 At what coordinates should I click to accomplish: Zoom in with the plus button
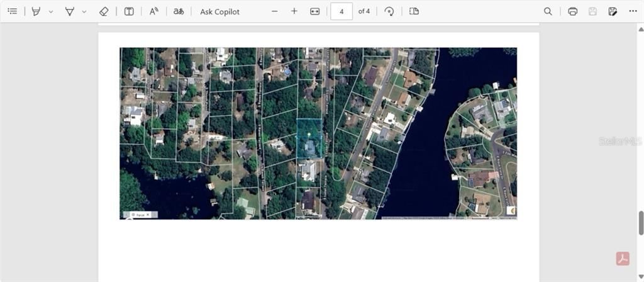click(x=294, y=11)
